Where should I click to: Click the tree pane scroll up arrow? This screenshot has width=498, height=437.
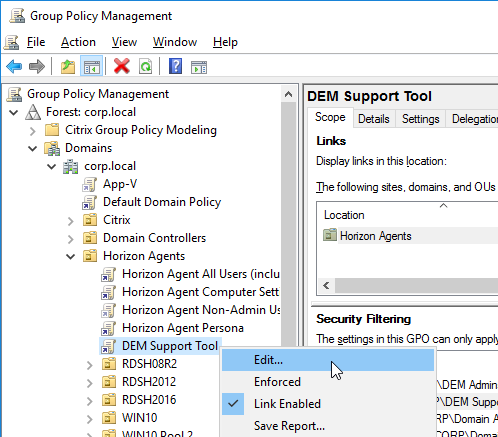289,94
